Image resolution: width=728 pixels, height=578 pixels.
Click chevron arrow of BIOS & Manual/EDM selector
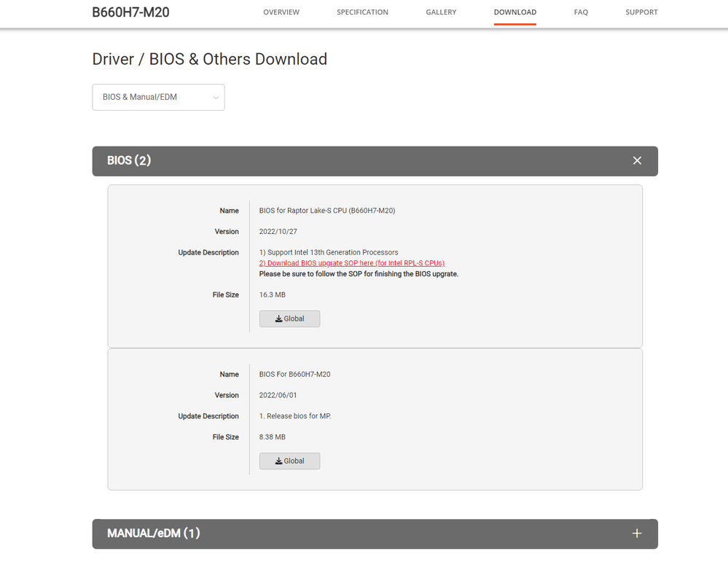click(x=216, y=98)
